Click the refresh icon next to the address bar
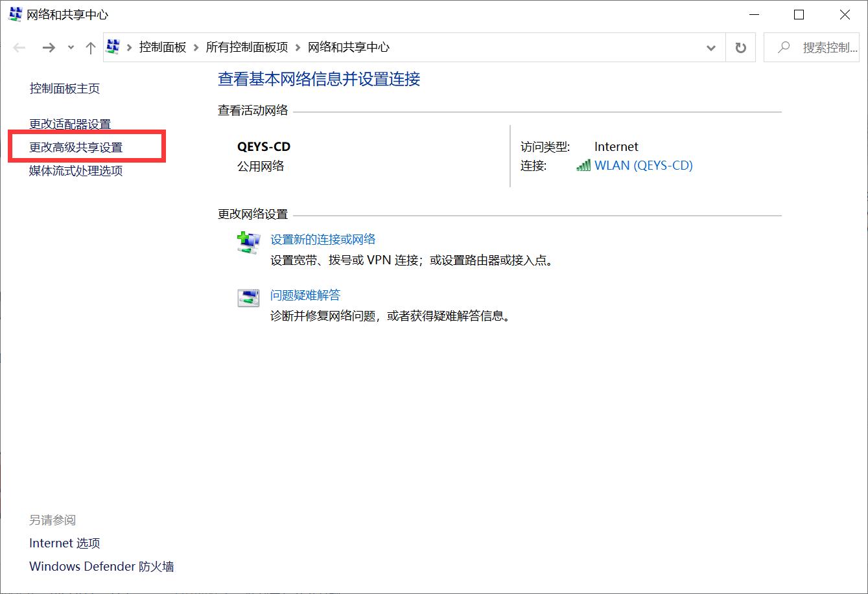Screen dimensions: 868x594 pyautogui.click(x=740, y=47)
